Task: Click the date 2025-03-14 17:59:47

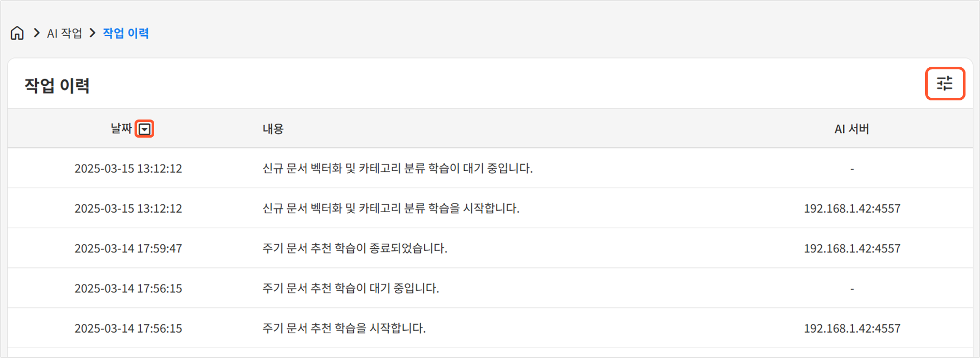Action: coord(128,248)
